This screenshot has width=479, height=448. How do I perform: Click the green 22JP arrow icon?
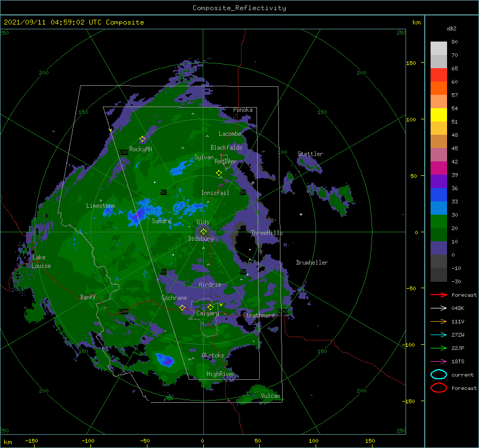pos(439,348)
